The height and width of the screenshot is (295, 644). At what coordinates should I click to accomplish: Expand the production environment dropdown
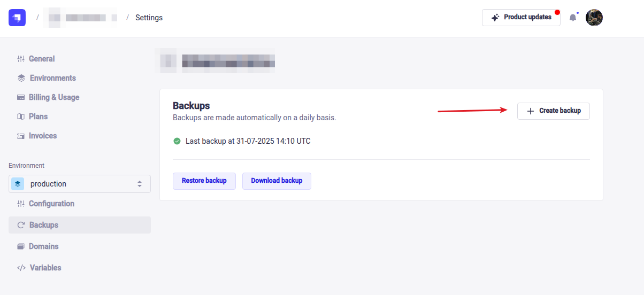79,184
